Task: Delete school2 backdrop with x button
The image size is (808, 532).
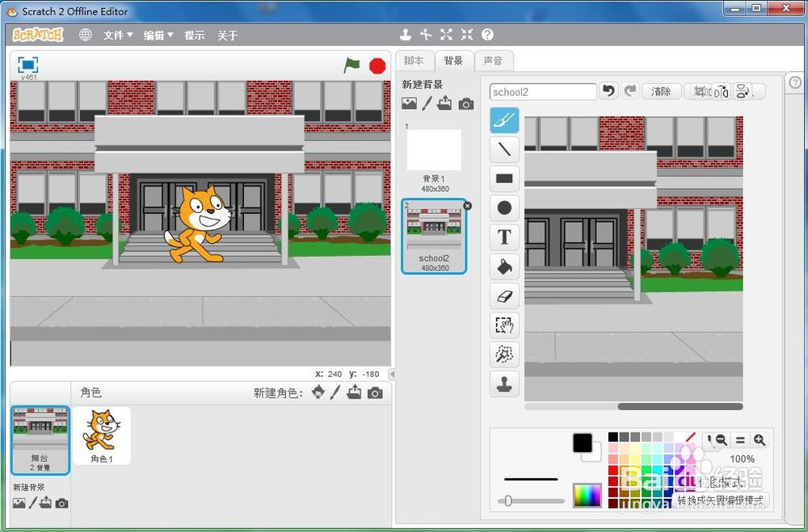Action: click(x=467, y=206)
